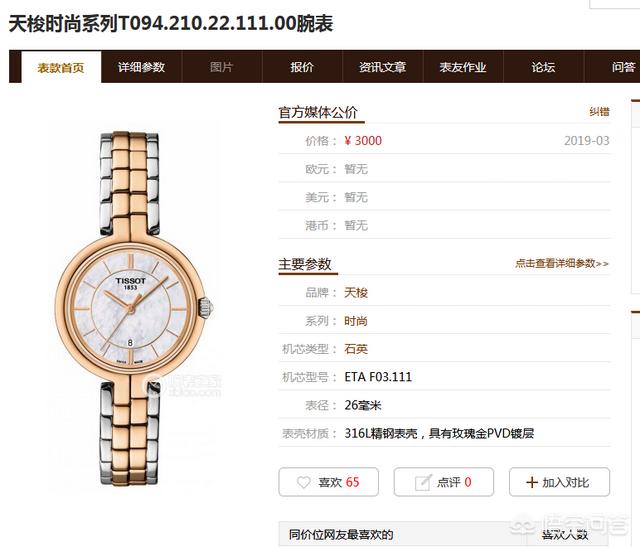Switch to the 论坛 tab
The image size is (640, 547).
[543, 67]
